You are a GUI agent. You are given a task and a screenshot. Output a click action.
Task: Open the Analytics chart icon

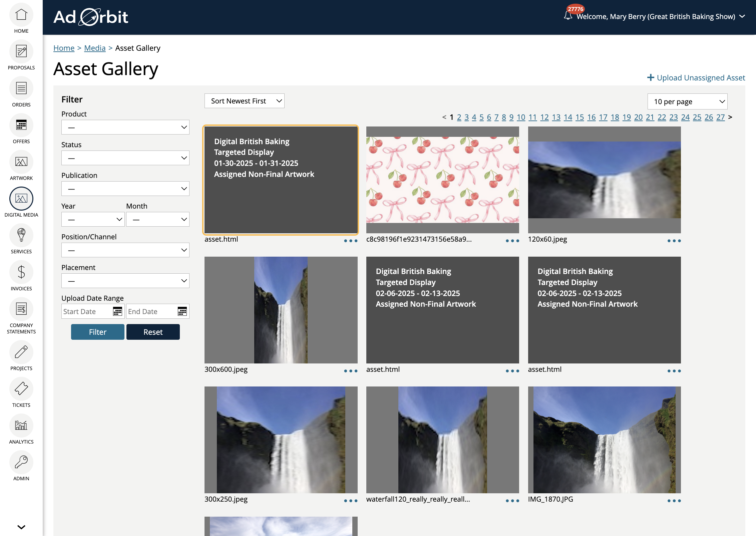coord(21,426)
